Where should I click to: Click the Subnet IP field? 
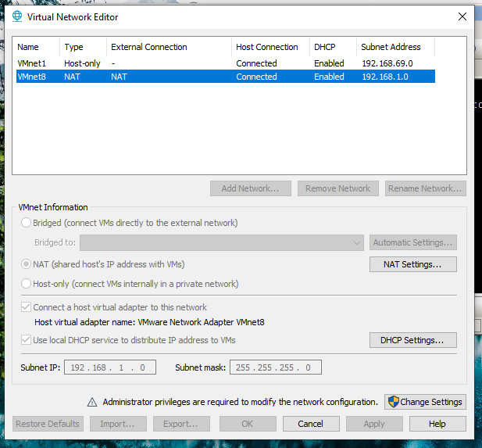[110, 367]
